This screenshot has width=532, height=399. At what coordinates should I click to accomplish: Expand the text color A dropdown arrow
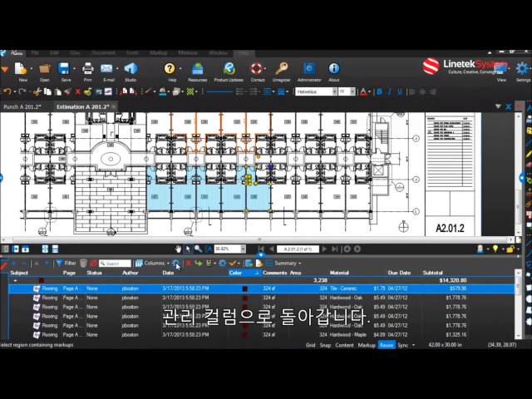pos(370,92)
